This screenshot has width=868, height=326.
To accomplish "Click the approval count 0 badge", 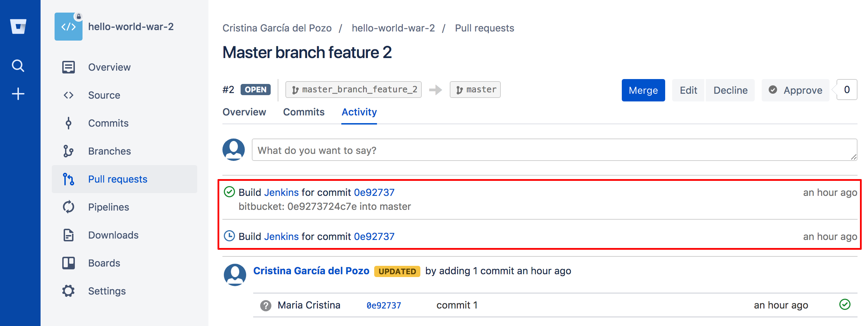I will point(847,90).
